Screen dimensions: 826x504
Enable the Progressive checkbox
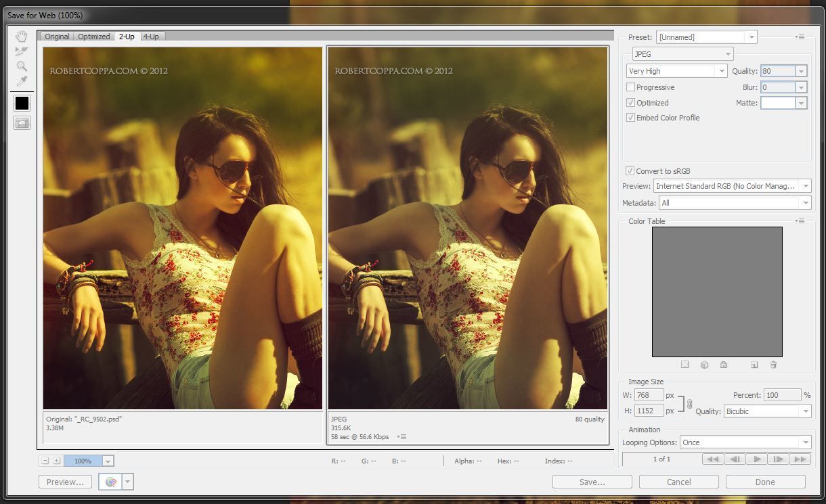pos(631,87)
